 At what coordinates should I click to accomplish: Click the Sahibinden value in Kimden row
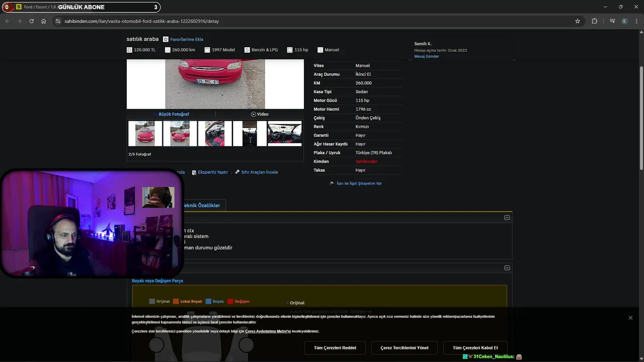pos(366,161)
